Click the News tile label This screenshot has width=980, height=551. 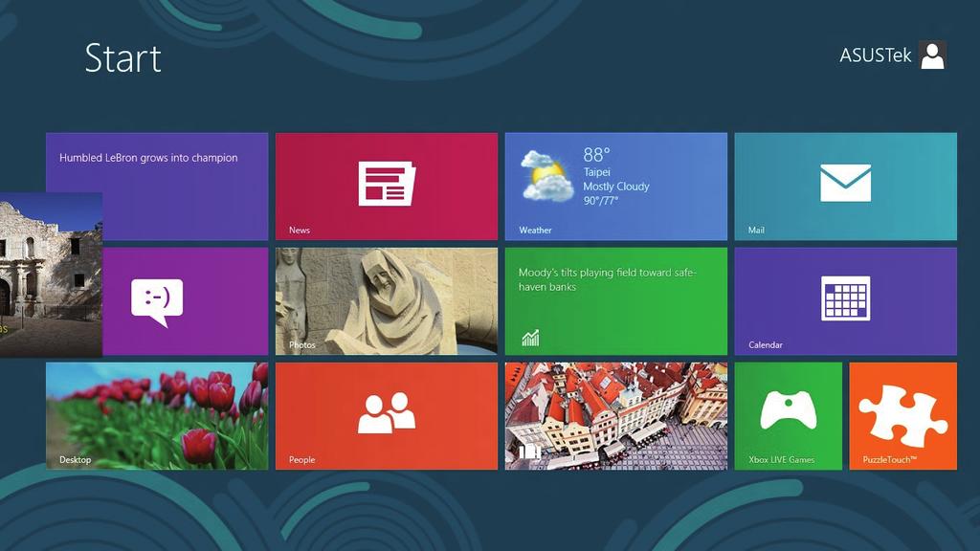pos(300,230)
